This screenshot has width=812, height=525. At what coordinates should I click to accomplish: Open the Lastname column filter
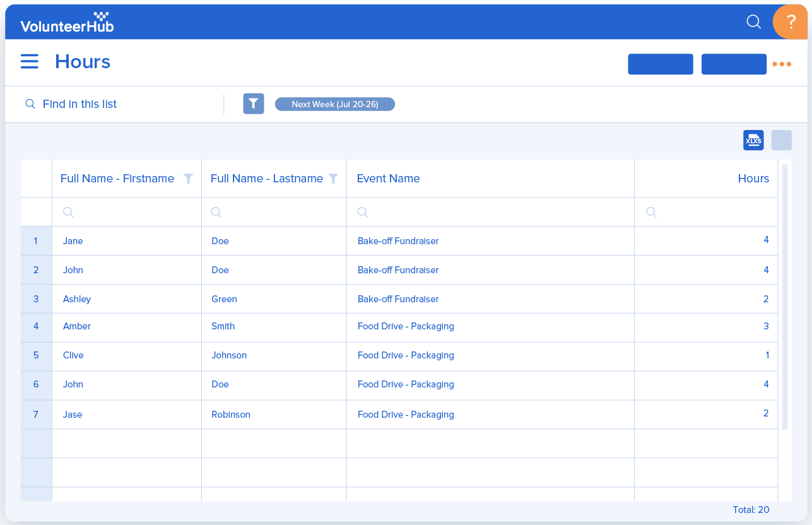(x=332, y=179)
